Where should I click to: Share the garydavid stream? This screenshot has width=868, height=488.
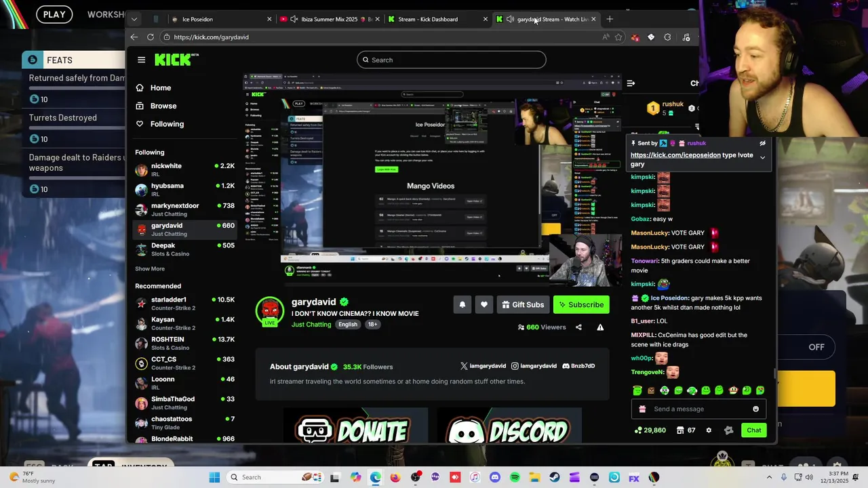point(578,327)
